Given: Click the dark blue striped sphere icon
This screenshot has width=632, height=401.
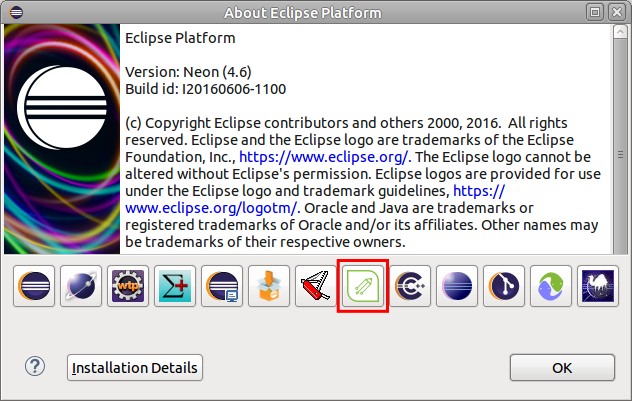Looking at the screenshot, I should [458, 286].
